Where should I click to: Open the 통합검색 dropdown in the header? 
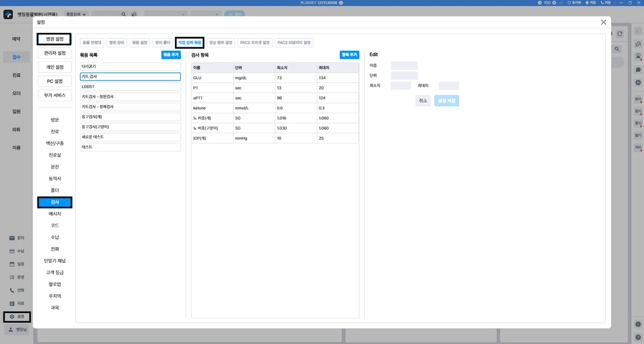(76, 14)
